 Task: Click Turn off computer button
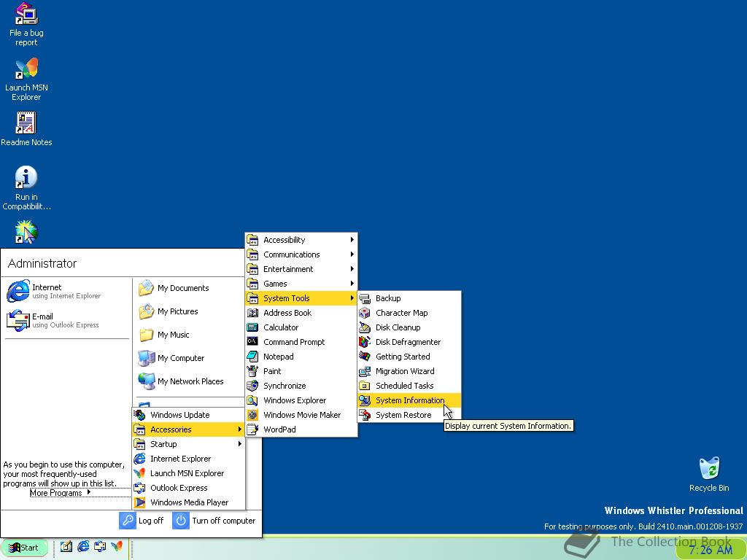[214, 521]
